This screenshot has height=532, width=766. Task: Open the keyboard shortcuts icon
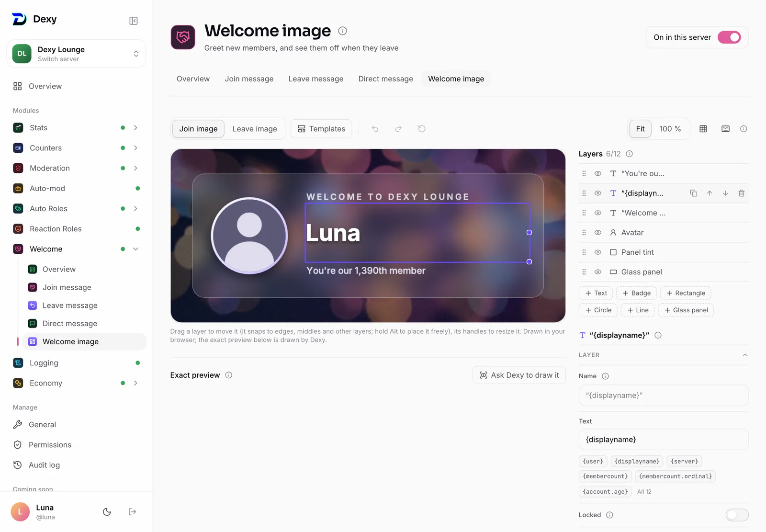click(x=726, y=129)
